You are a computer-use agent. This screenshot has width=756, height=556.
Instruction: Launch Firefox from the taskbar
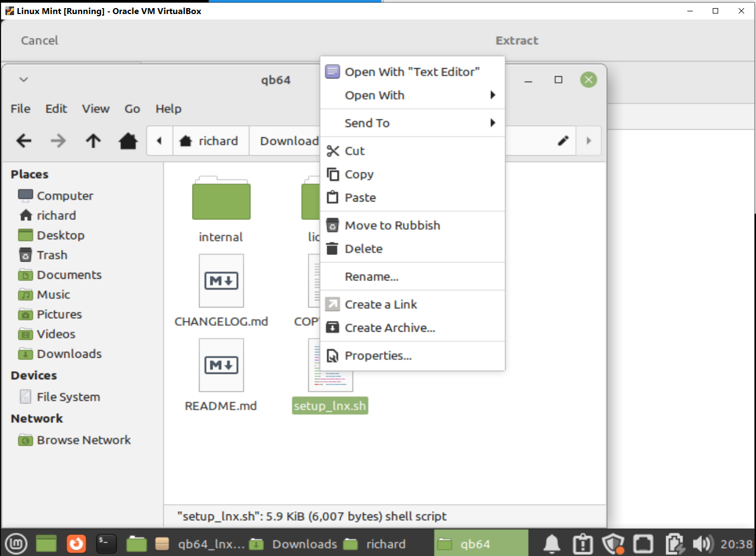tap(76, 544)
